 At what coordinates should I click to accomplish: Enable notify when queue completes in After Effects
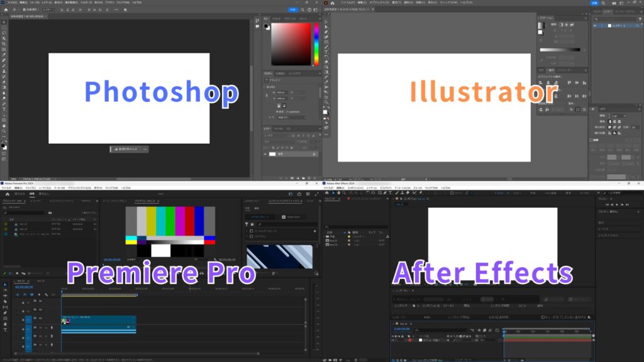(543, 317)
